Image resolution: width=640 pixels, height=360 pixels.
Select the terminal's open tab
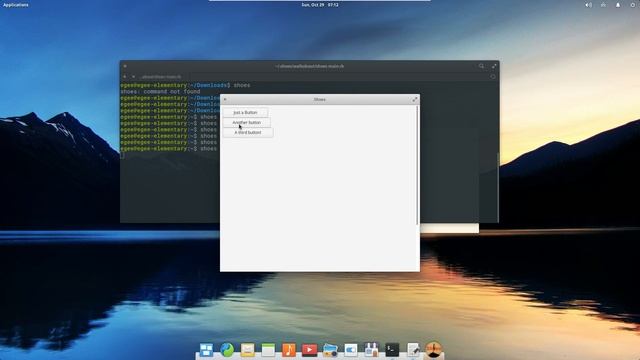click(x=160, y=77)
